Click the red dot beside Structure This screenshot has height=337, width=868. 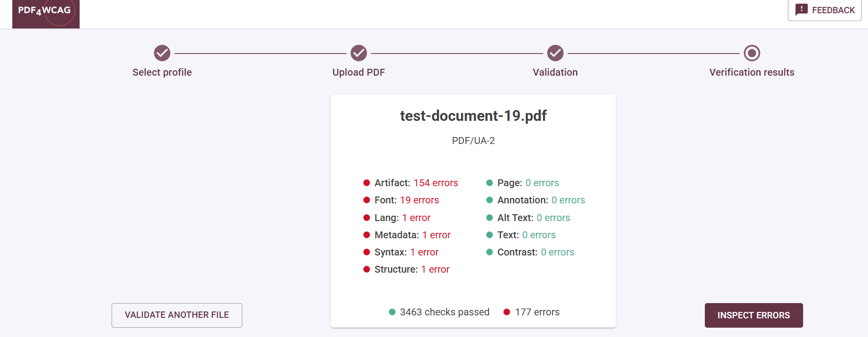pyautogui.click(x=367, y=269)
